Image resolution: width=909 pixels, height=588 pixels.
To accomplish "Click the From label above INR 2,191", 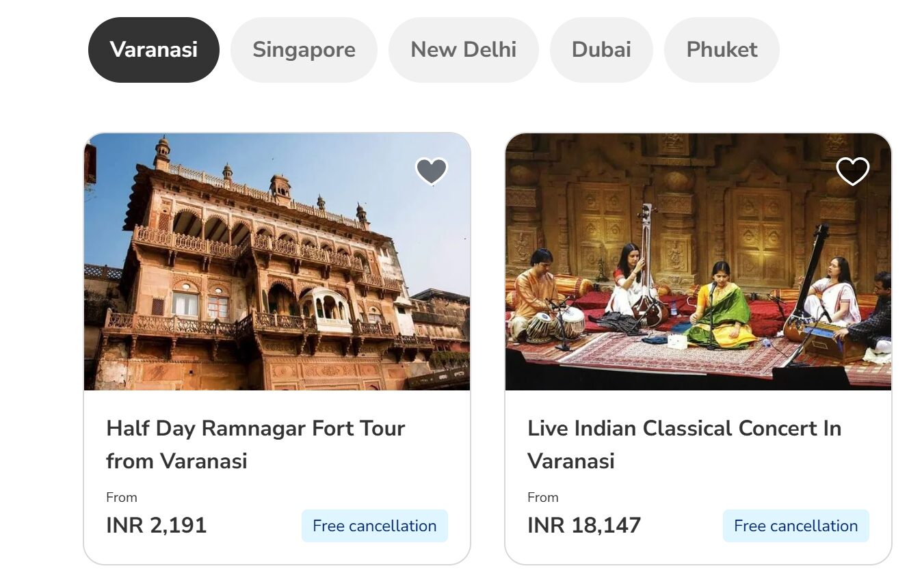I will tap(122, 497).
